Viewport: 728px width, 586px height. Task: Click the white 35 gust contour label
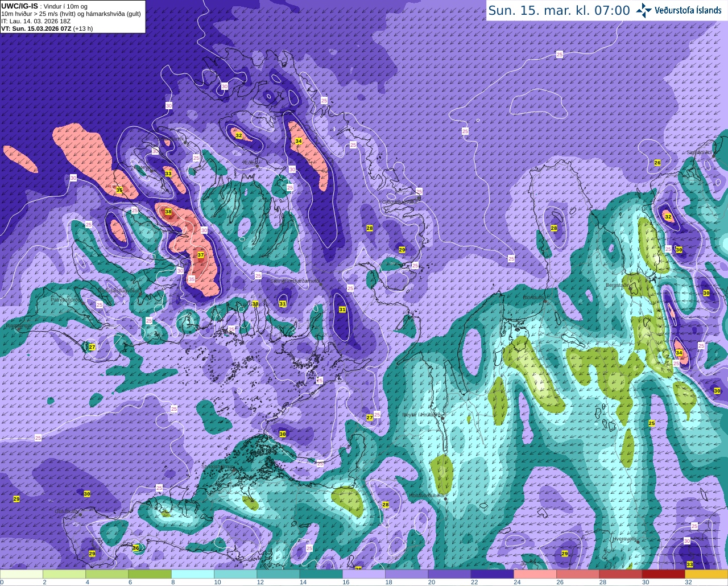coord(192,279)
